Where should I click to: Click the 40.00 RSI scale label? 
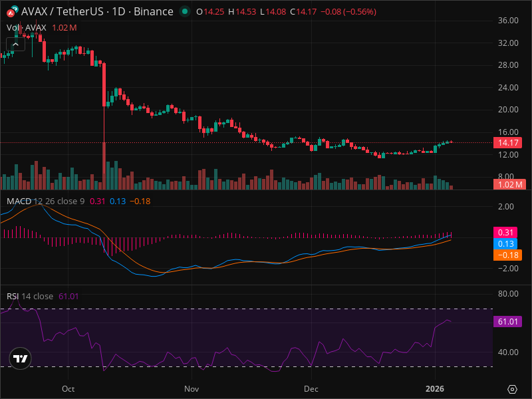coord(508,352)
